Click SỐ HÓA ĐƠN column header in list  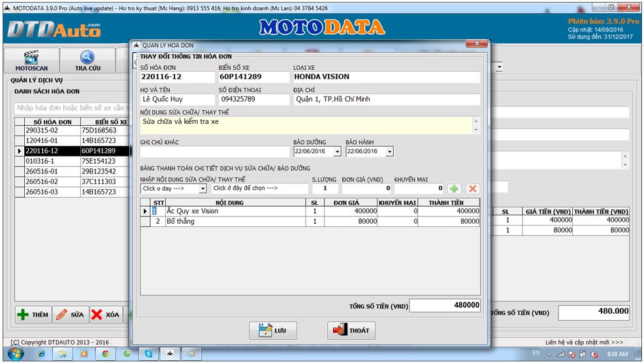point(52,122)
